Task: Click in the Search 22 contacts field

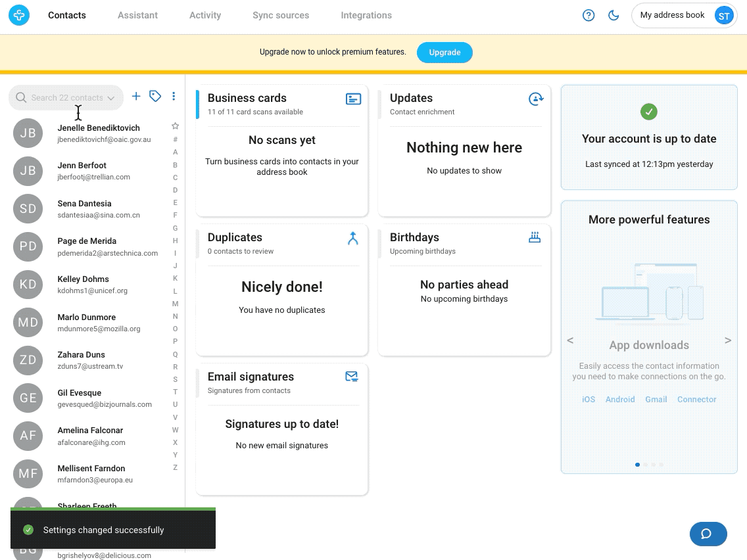Action: point(66,98)
